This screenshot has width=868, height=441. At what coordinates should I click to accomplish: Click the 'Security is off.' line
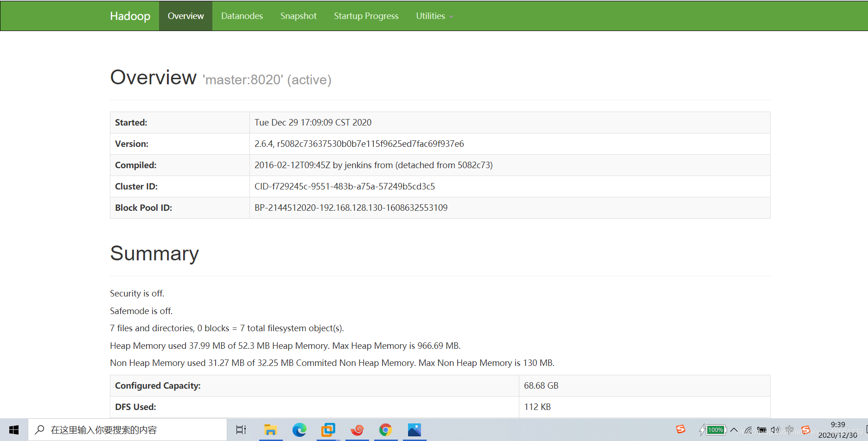(137, 293)
